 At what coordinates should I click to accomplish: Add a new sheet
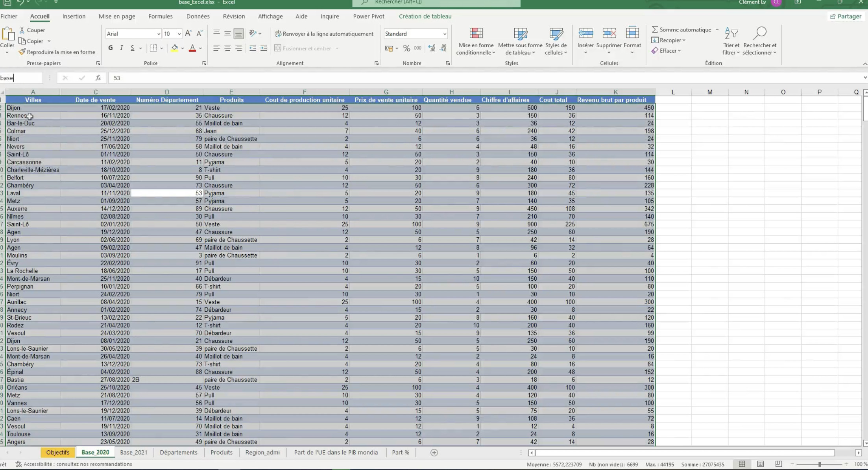(434, 453)
